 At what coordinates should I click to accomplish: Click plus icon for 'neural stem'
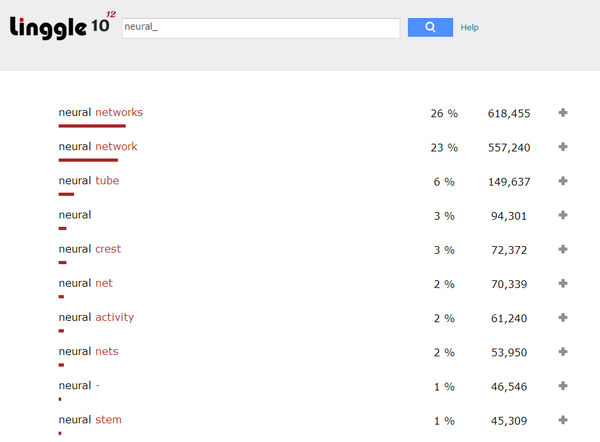coord(563,420)
